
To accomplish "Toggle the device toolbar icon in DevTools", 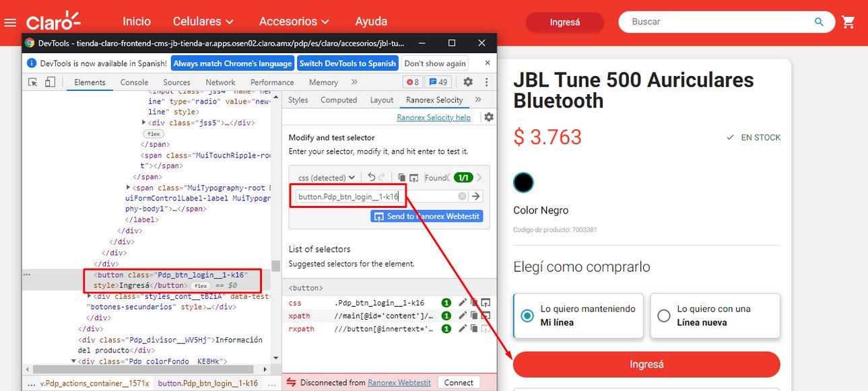I will 50,82.
